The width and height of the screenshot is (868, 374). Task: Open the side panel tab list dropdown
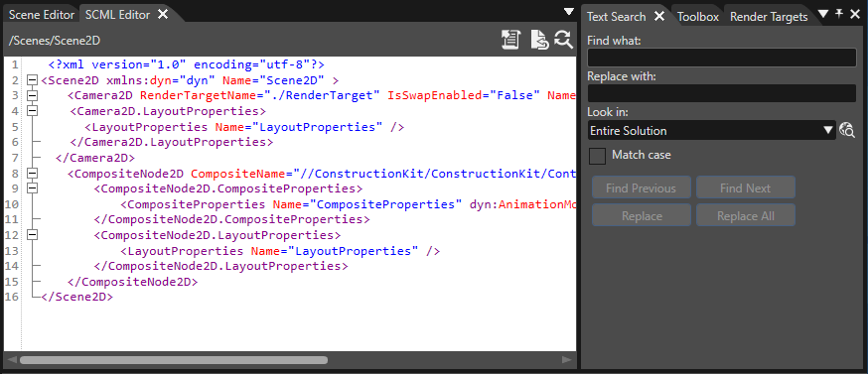(x=823, y=13)
